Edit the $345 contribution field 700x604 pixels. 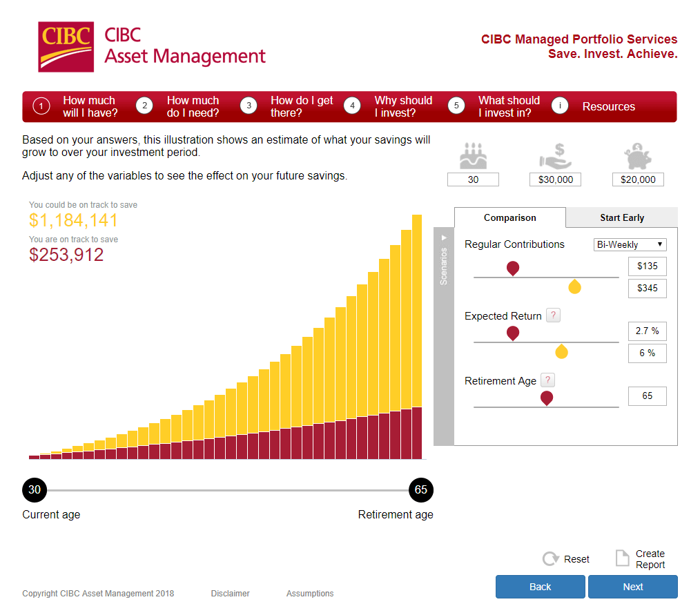[648, 289]
